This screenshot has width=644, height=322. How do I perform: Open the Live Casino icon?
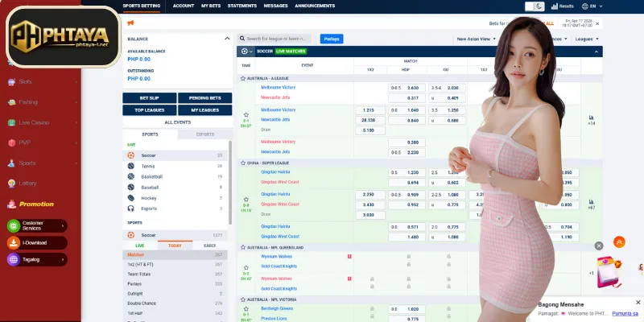click(x=11, y=122)
